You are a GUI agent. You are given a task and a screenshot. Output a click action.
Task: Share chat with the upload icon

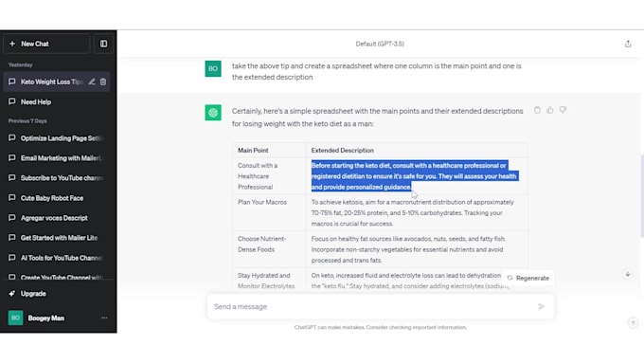pos(628,44)
